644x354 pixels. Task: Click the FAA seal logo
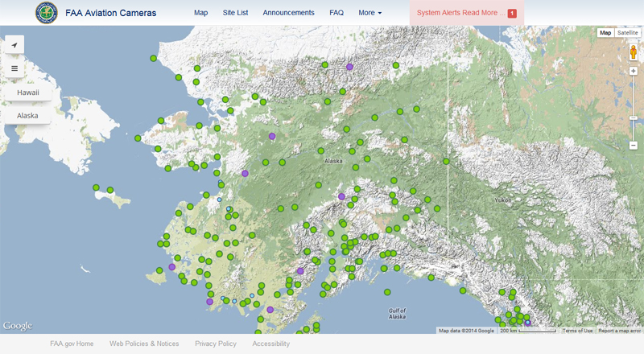point(47,13)
